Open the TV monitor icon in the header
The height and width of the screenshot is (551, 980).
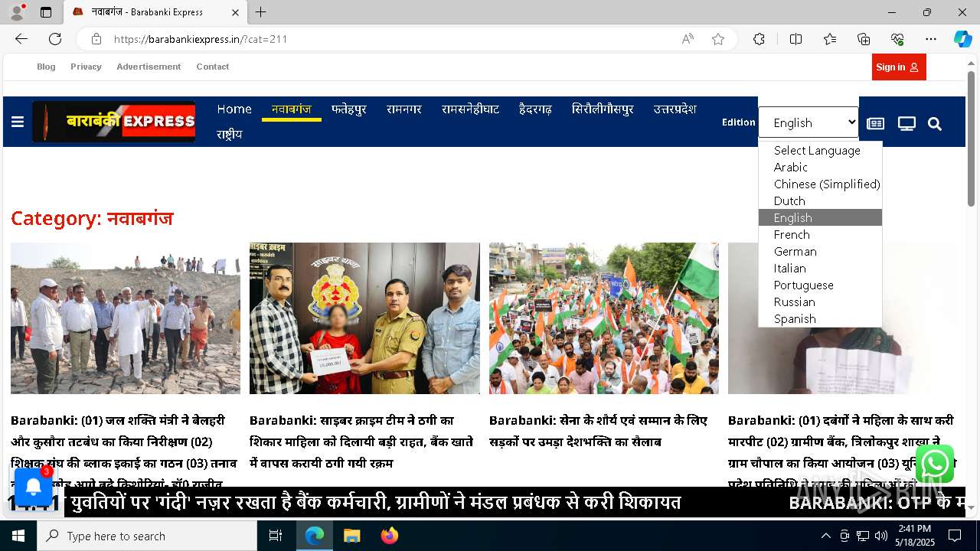906,124
